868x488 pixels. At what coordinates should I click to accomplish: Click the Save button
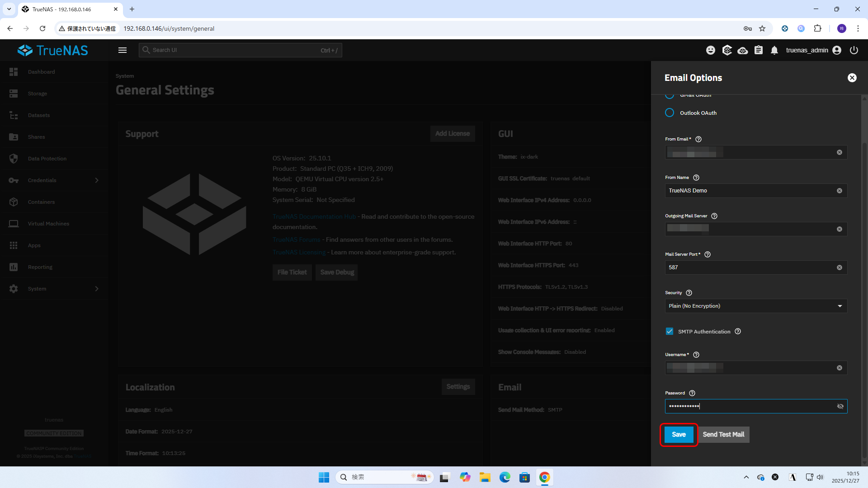[x=679, y=434]
